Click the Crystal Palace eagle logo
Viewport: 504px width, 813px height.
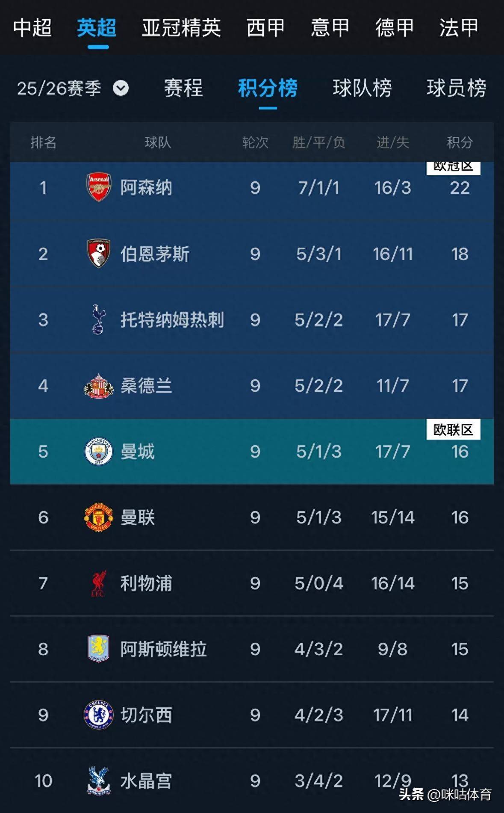[x=99, y=781]
